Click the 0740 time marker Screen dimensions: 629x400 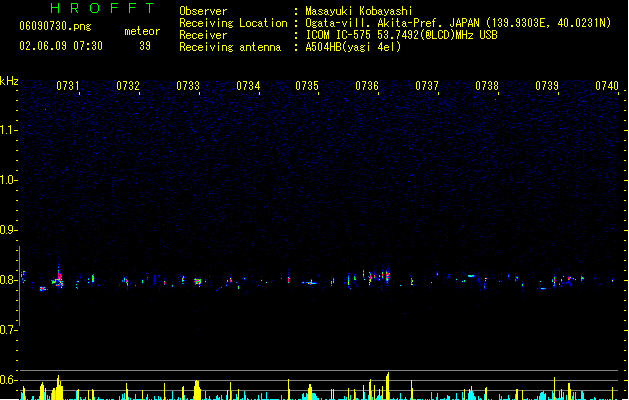[607, 86]
